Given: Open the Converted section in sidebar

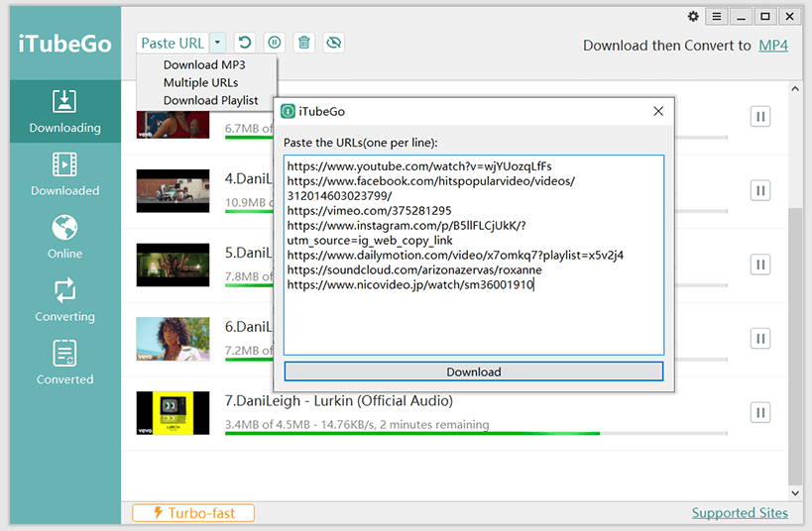Looking at the screenshot, I should click(x=64, y=363).
